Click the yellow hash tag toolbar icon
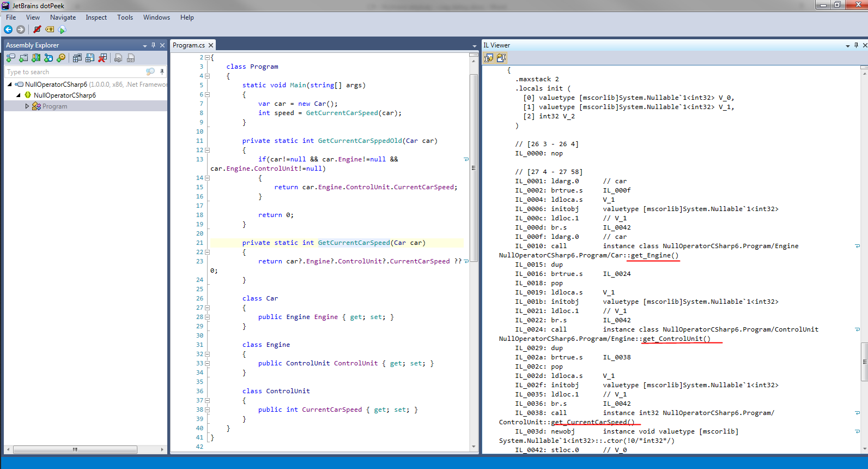Viewport: 868px width, 469px height. [50, 29]
